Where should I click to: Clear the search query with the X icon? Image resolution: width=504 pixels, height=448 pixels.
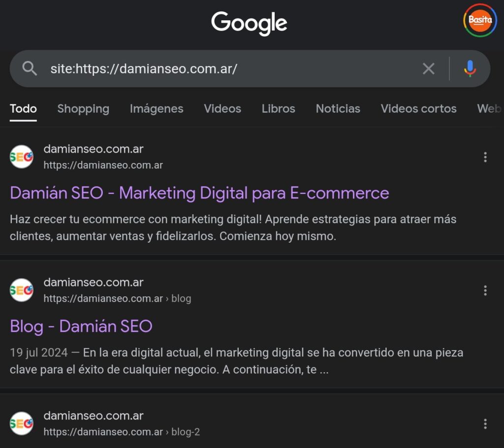point(428,68)
